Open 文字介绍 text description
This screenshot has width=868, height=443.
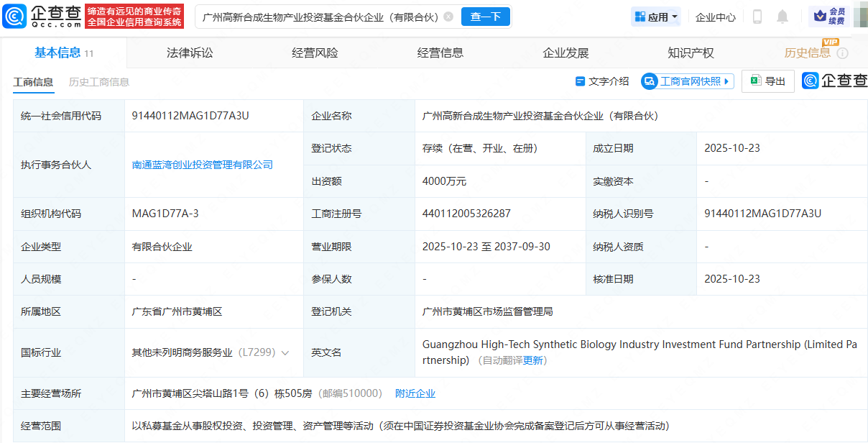tap(601, 81)
